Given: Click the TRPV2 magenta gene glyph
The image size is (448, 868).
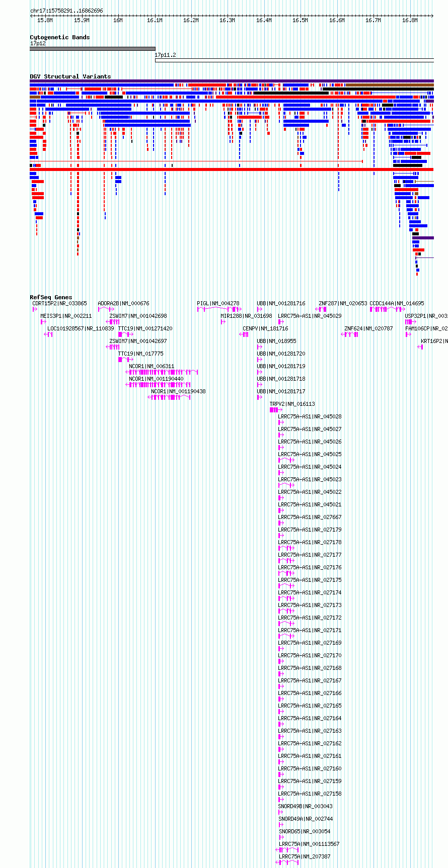Looking at the screenshot, I should click(276, 410).
